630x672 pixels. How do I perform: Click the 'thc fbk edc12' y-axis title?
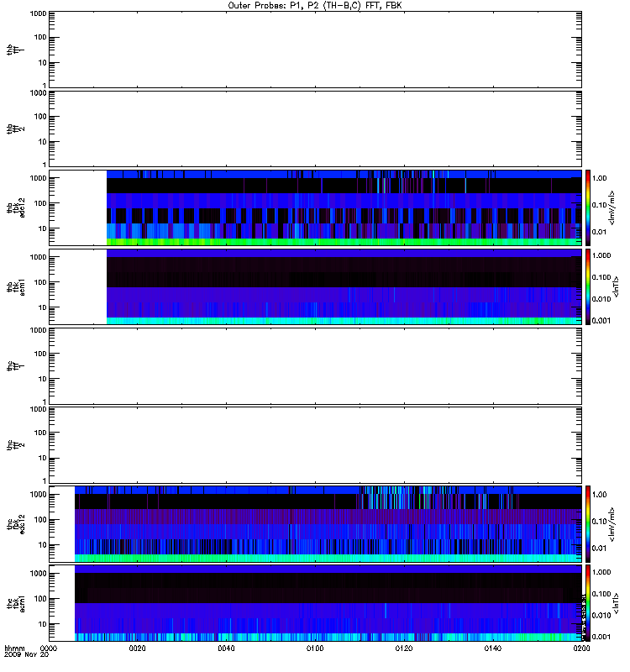point(16,523)
